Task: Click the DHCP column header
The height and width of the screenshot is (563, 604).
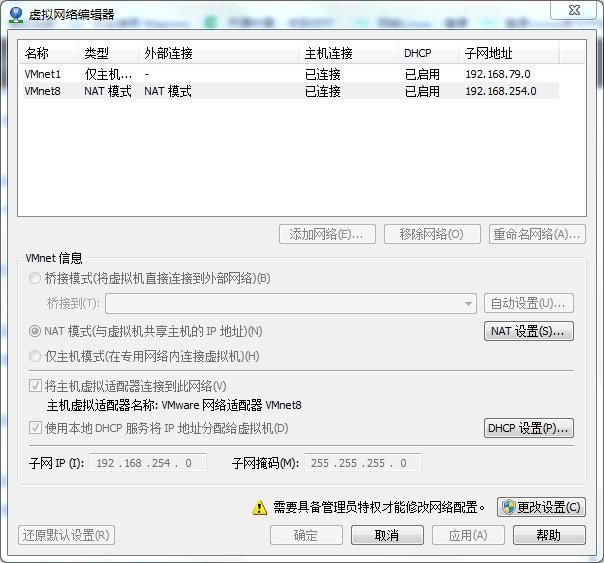Action: pyautogui.click(x=428, y=53)
